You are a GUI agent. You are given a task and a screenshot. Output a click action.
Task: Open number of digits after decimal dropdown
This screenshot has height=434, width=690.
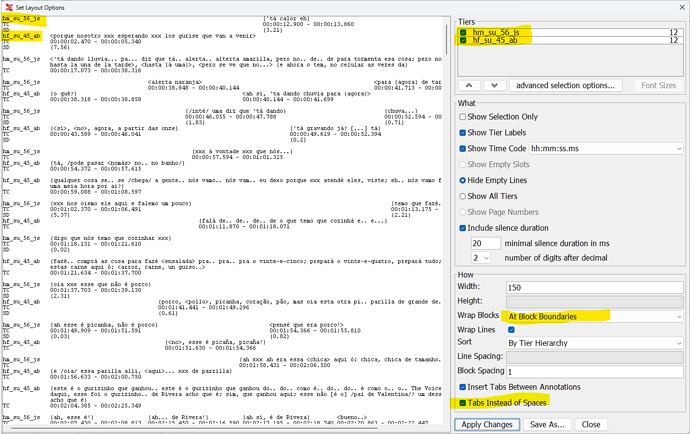(x=481, y=258)
